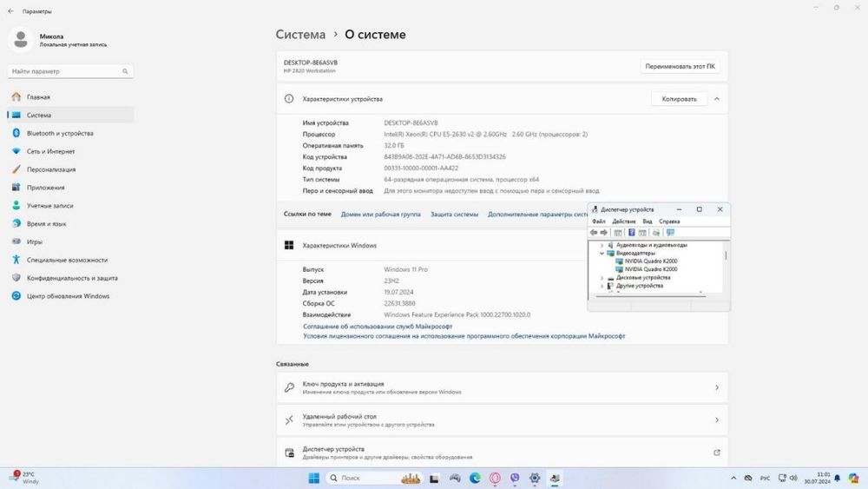868x489 pixels.
Task: Open Условия лицензионного соглашения link
Action: click(x=464, y=336)
